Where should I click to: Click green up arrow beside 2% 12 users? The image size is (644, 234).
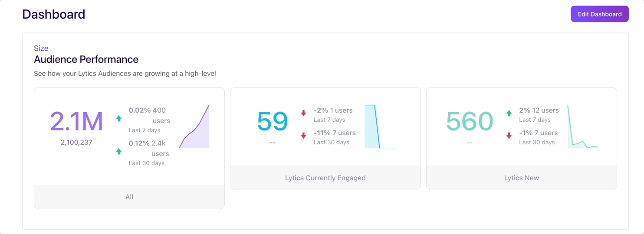(x=509, y=113)
